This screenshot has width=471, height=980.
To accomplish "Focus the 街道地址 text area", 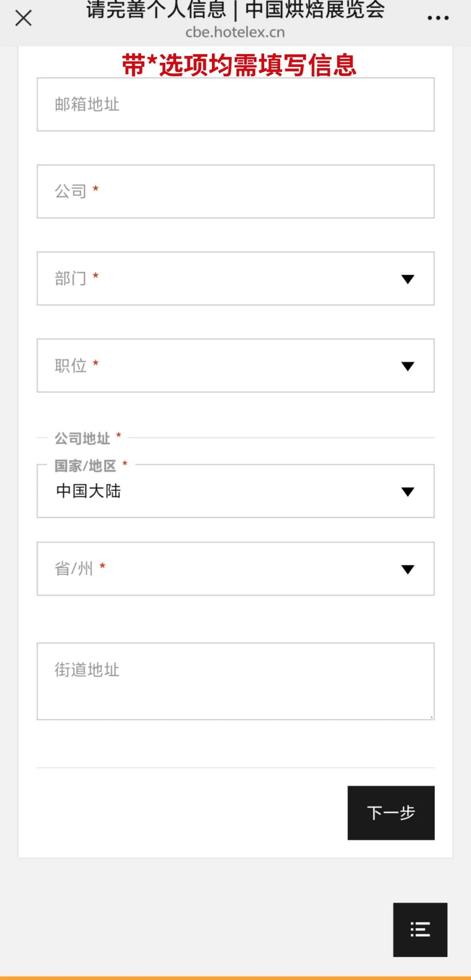I will coord(235,681).
